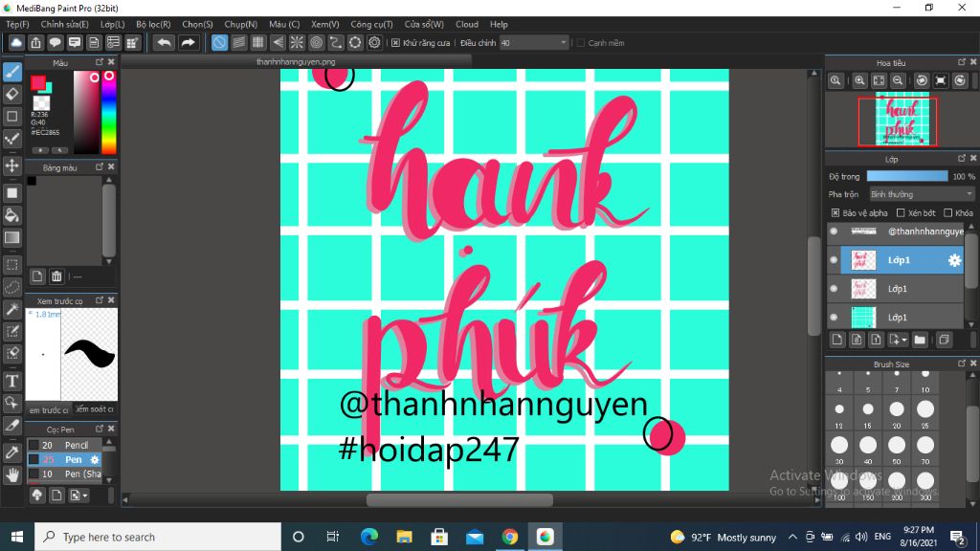Click the pink foreground color swatch

point(37,82)
